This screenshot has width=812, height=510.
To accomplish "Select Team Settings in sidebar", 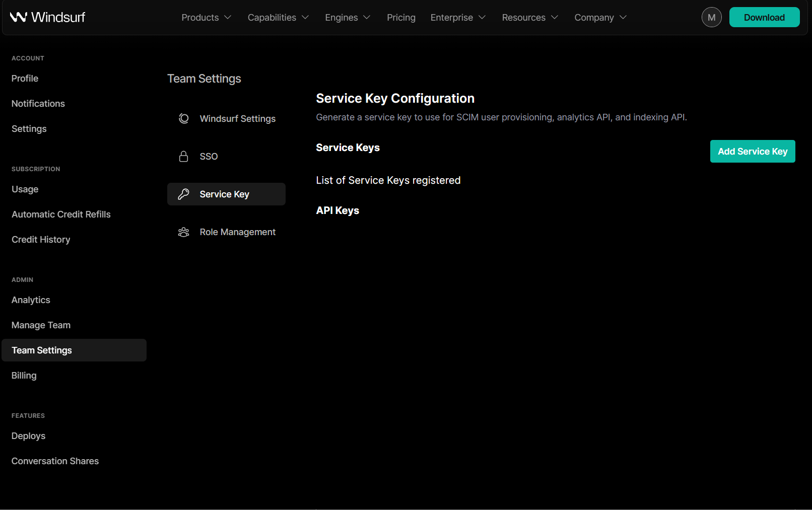I will [x=74, y=350].
